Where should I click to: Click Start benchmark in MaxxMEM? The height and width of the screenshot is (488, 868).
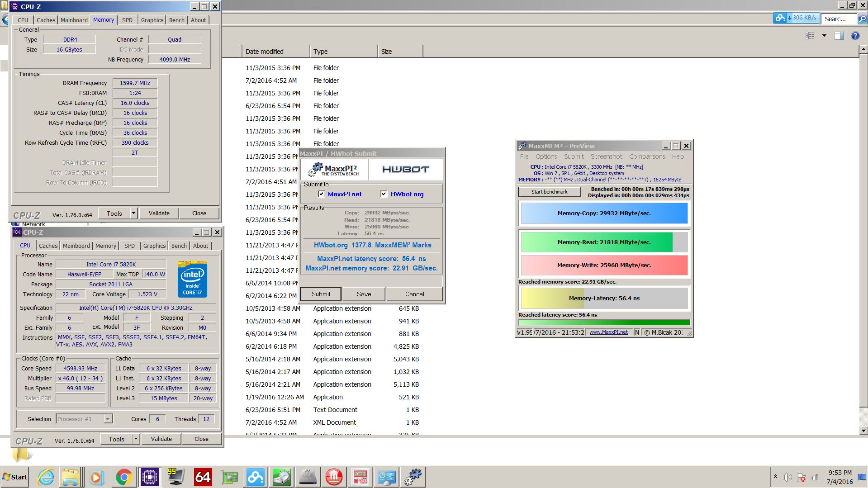[x=549, y=192]
